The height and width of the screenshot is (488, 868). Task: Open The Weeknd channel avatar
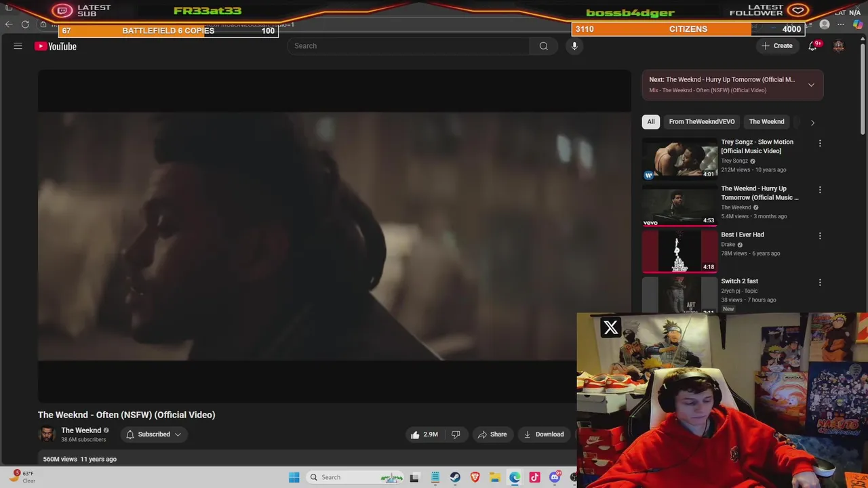pyautogui.click(x=47, y=434)
